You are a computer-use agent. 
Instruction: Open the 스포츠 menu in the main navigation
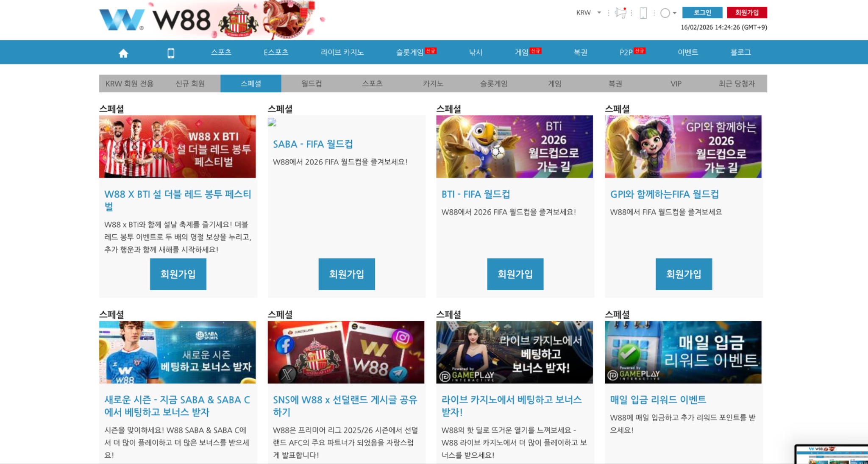point(221,52)
